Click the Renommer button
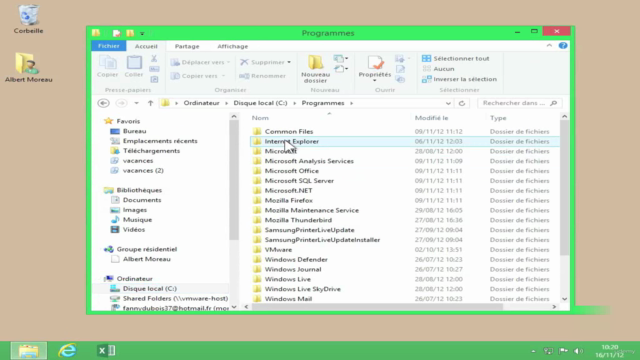 (262, 76)
